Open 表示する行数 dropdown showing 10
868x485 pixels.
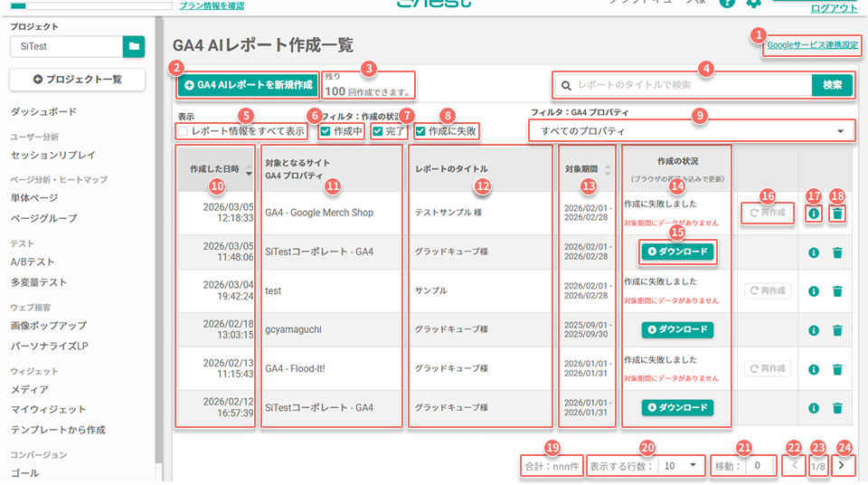coord(681,466)
